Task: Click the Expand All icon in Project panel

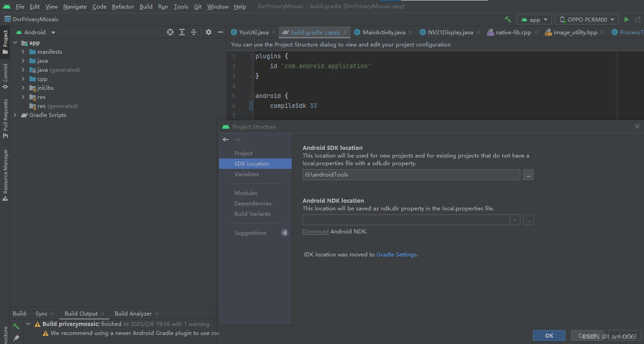Action: [x=182, y=32]
